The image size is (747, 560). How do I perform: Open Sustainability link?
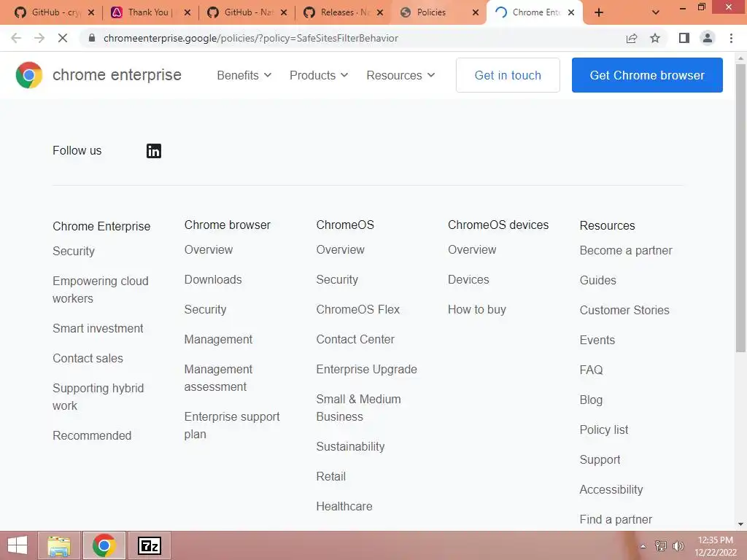(350, 447)
